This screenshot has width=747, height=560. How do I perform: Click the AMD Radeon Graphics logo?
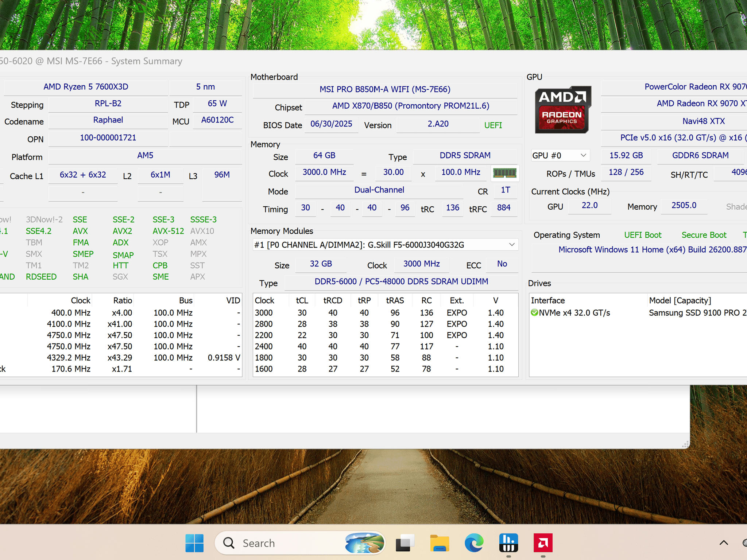(x=563, y=110)
